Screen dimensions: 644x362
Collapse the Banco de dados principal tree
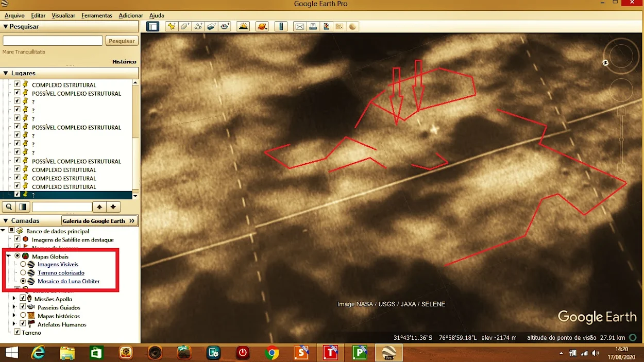[x=3, y=231]
